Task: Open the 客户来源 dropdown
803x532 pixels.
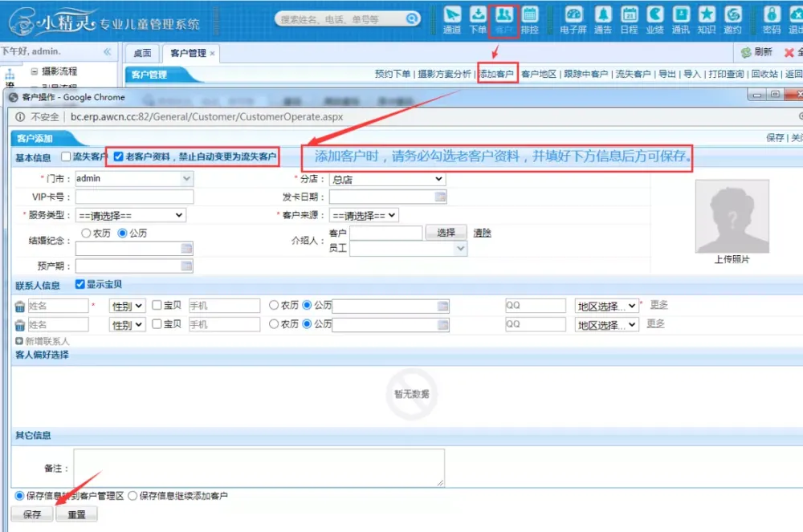Action: click(364, 216)
